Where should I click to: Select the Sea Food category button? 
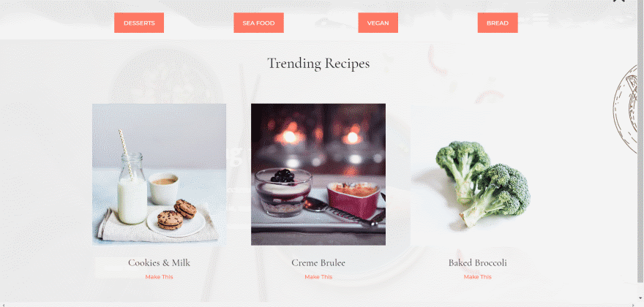258,23
